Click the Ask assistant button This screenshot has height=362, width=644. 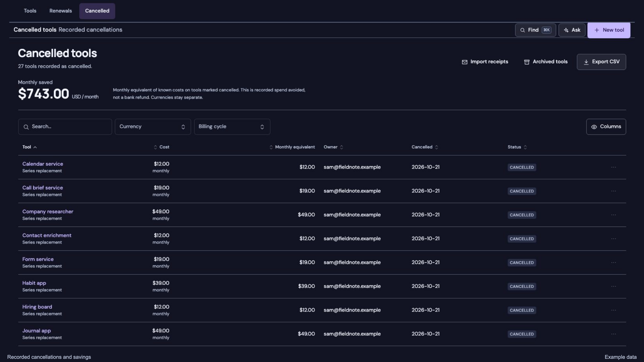572,30
